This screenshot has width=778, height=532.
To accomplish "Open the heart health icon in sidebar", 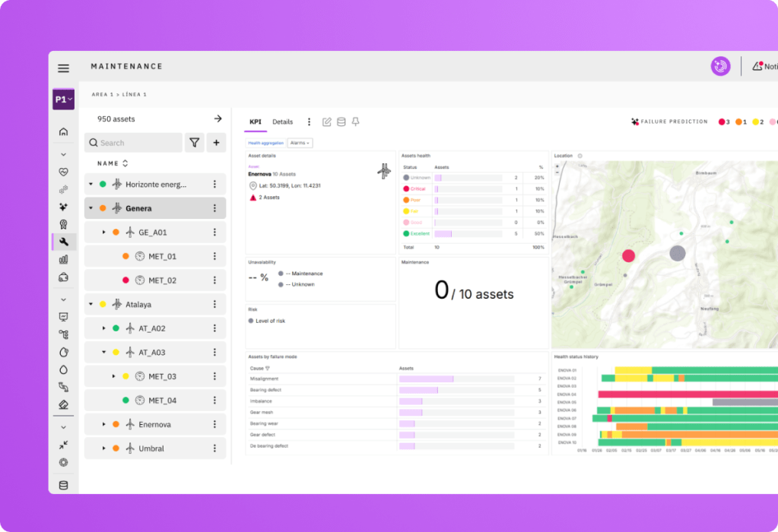I will [63, 172].
